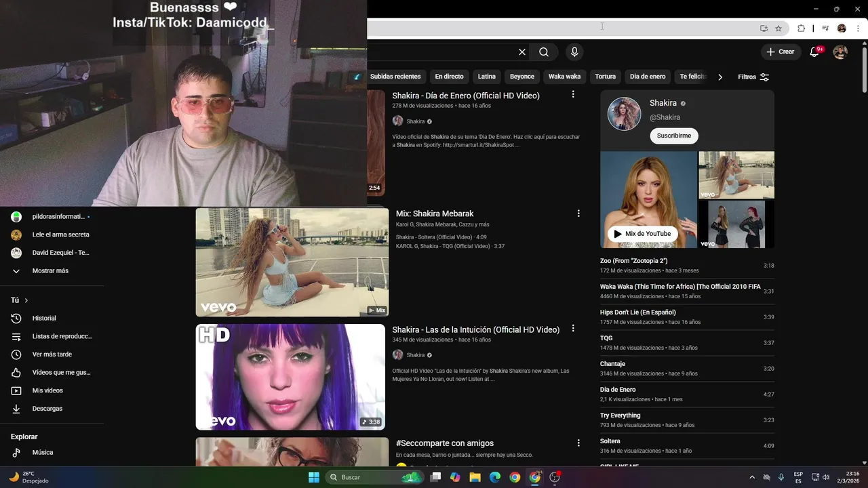Click Suscribirme on Shakira channel
The image size is (868, 488).
[674, 136]
